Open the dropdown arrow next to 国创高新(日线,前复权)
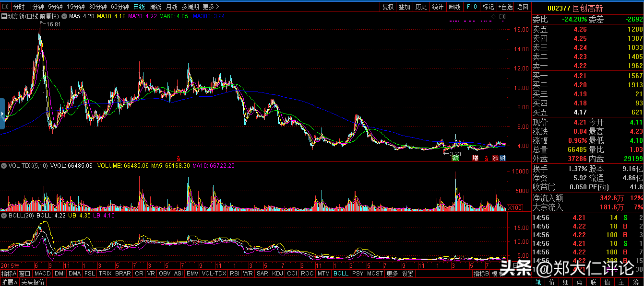644x286 pixels. coord(65,16)
